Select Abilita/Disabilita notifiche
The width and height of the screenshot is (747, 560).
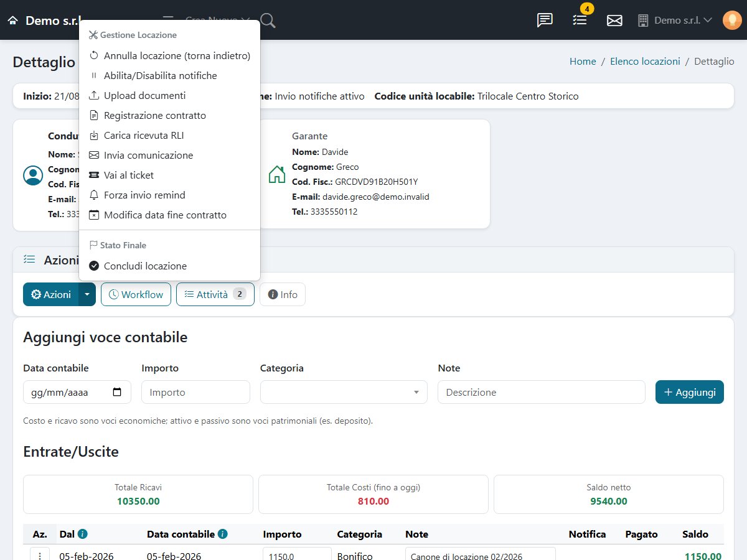click(x=169, y=76)
